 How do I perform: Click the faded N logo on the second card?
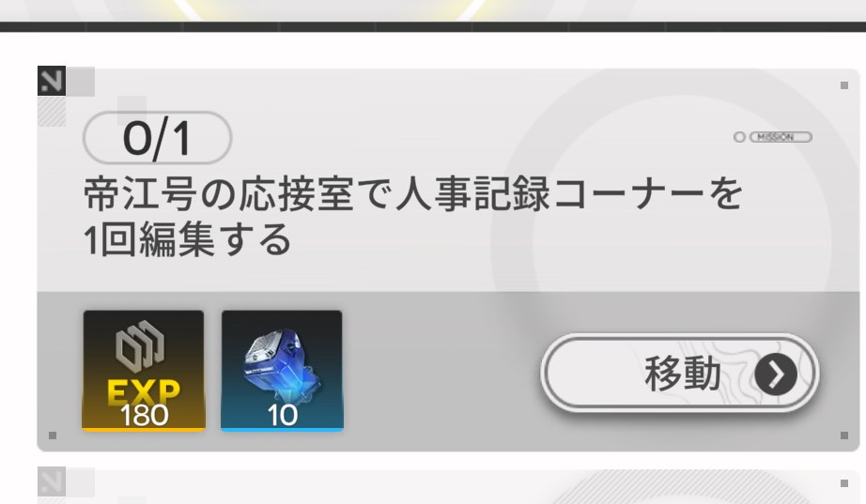coord(52,481)
